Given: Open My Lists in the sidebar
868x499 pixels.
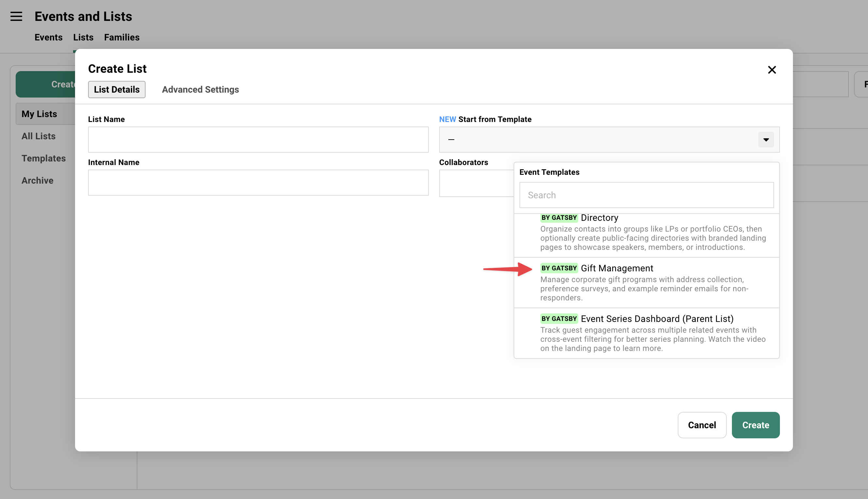Looking at the screenshot, I should [x=39, y=114].
